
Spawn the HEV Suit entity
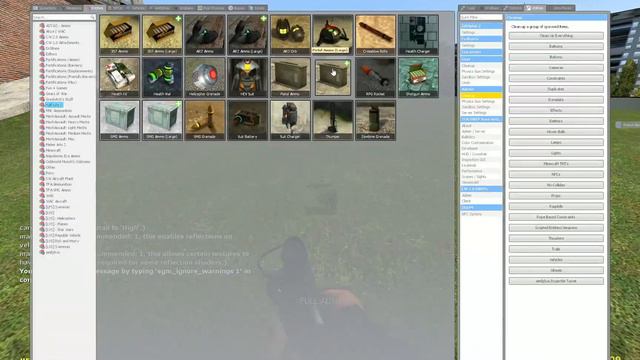click(x=247, y=78)
